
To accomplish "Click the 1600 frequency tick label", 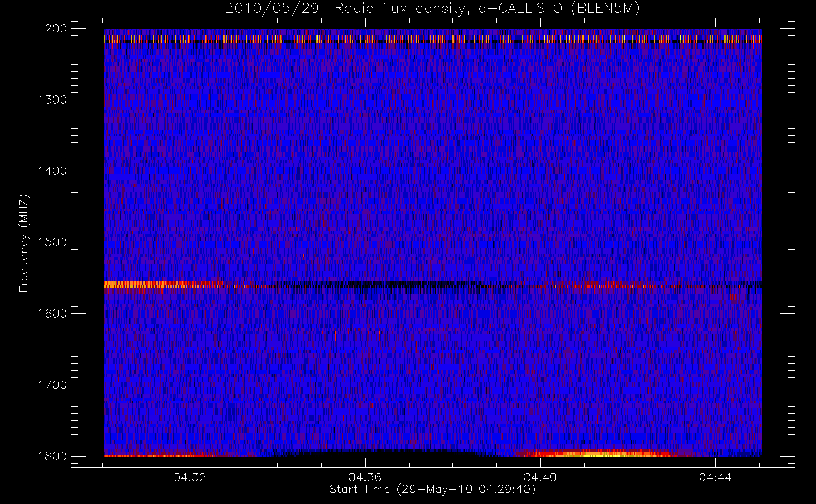I will click(x=52, y=313).
